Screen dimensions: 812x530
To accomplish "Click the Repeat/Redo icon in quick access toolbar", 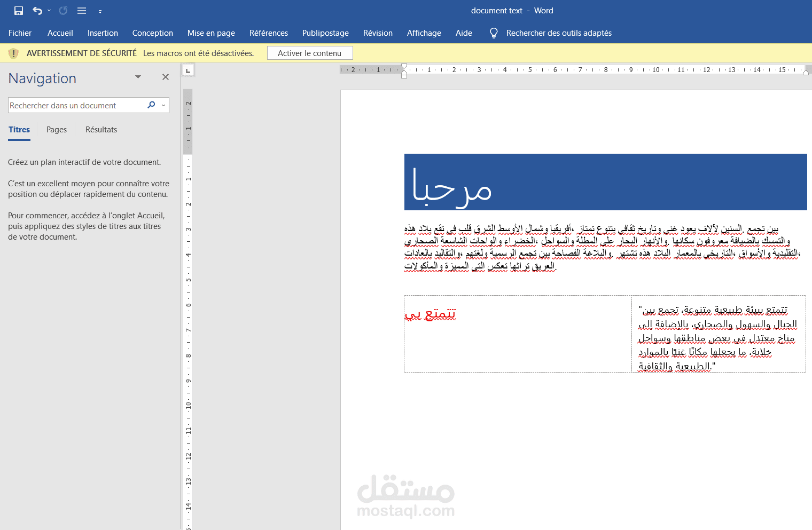I will (x=63, y=10).
